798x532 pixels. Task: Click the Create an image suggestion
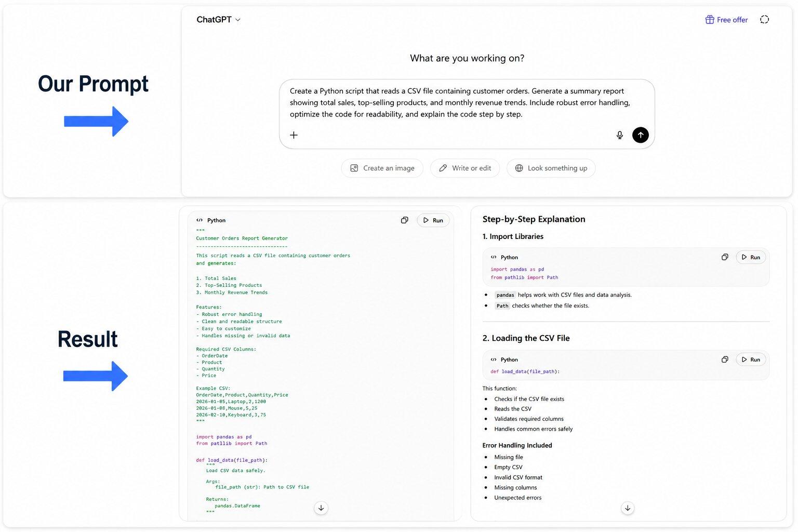pos(382,168)
